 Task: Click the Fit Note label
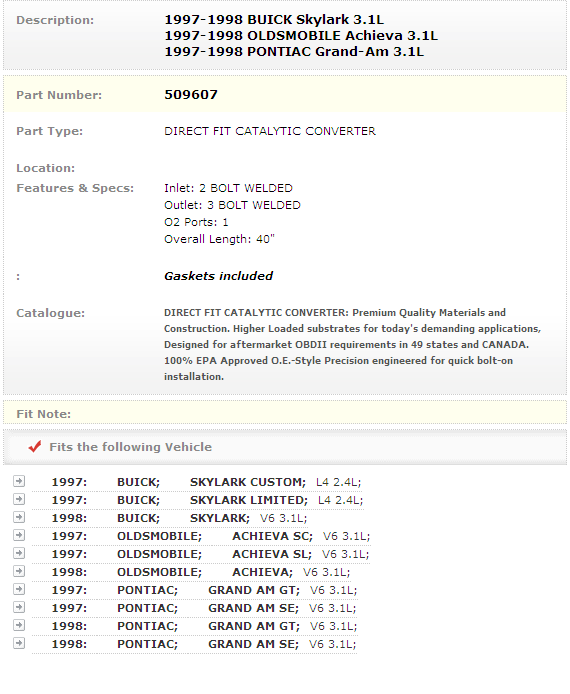click(x=43, y=414)
